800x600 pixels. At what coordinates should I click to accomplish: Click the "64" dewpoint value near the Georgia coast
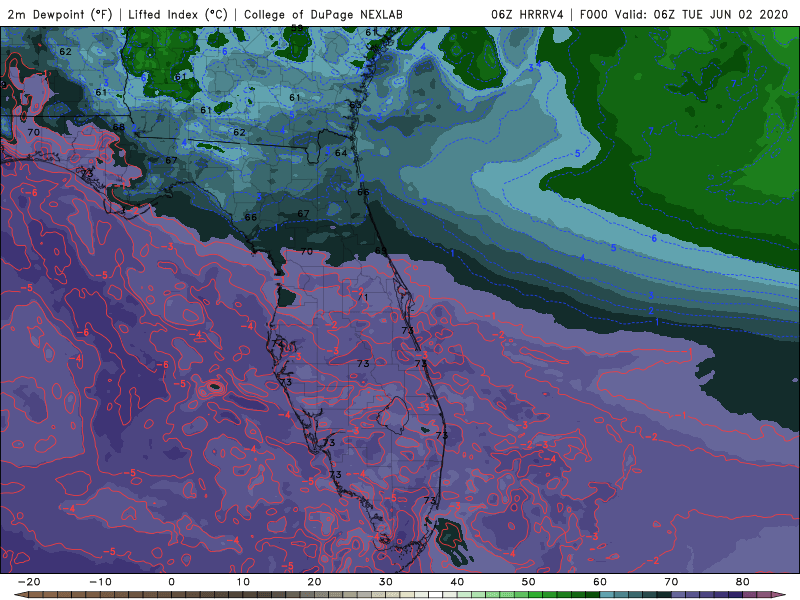coord(341,153)
